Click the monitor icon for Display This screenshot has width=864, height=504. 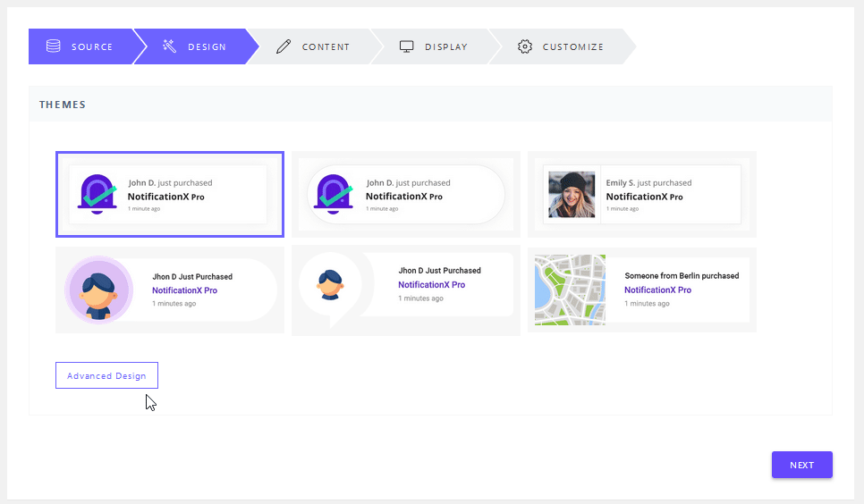(407, 46)
